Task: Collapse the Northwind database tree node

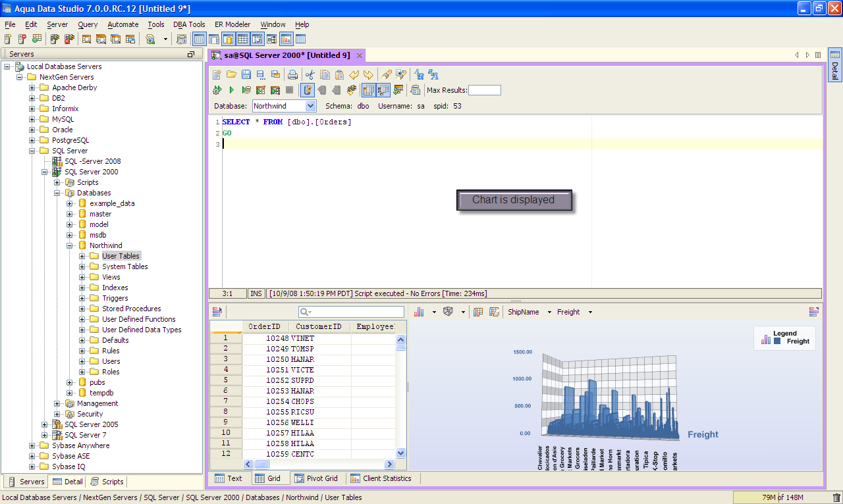Action: 70,245
